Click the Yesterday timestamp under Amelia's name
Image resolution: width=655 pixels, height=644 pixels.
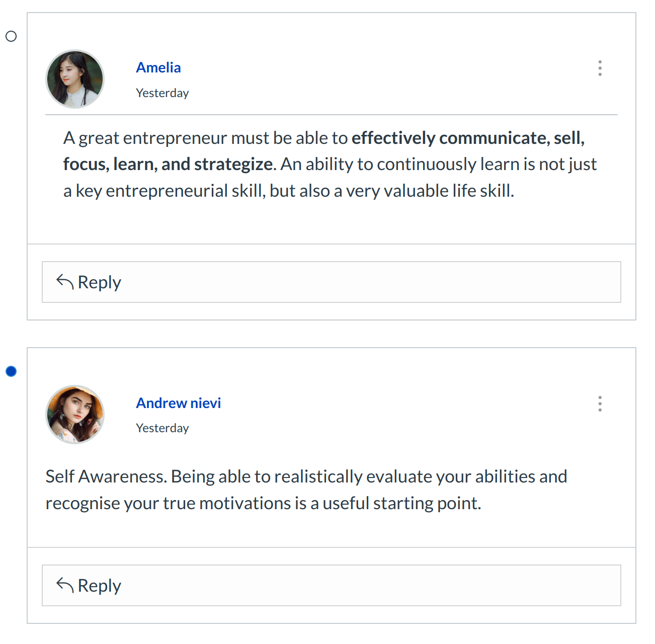pyautogui.click(x=162, y=93)
